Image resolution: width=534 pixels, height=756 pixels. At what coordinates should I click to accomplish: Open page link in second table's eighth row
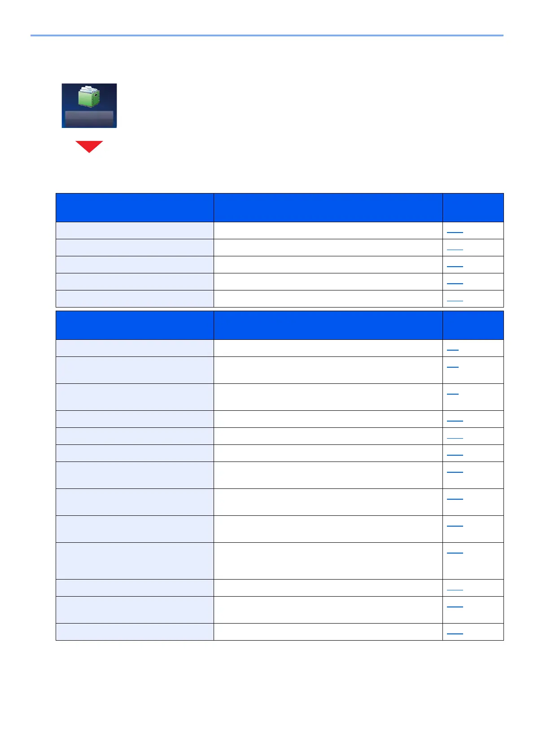[455, 497]
